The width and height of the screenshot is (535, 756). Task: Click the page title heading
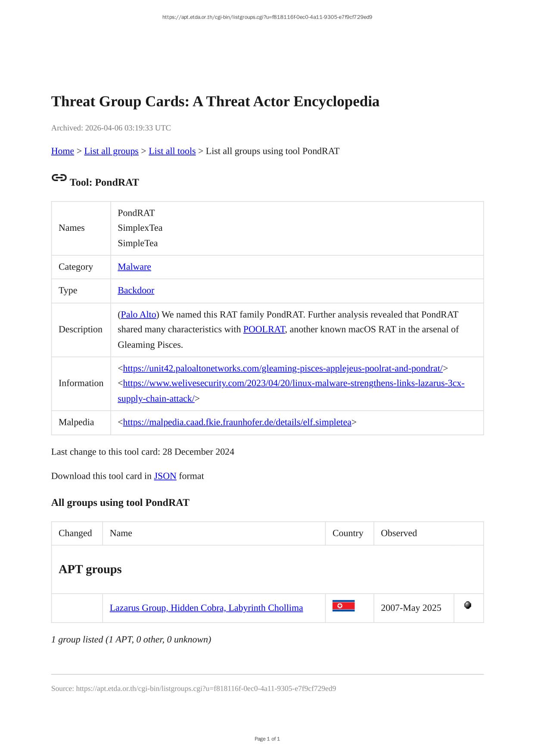(215, 102)
